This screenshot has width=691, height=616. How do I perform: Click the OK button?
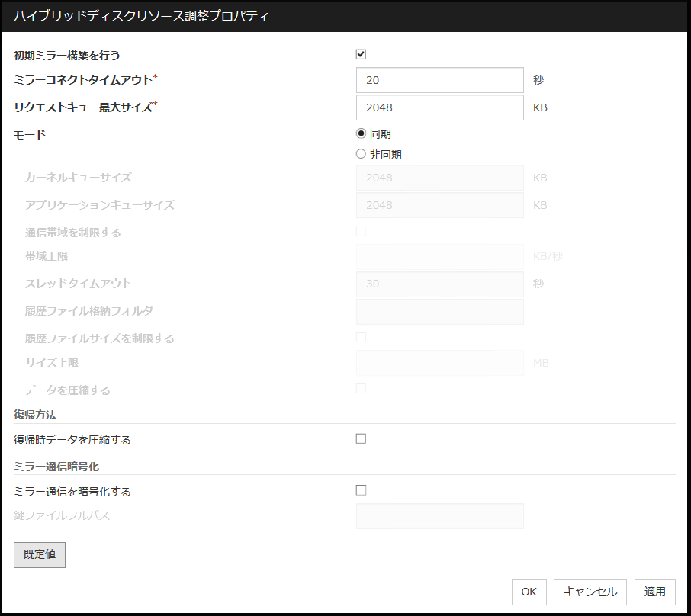tap(529, 592)
